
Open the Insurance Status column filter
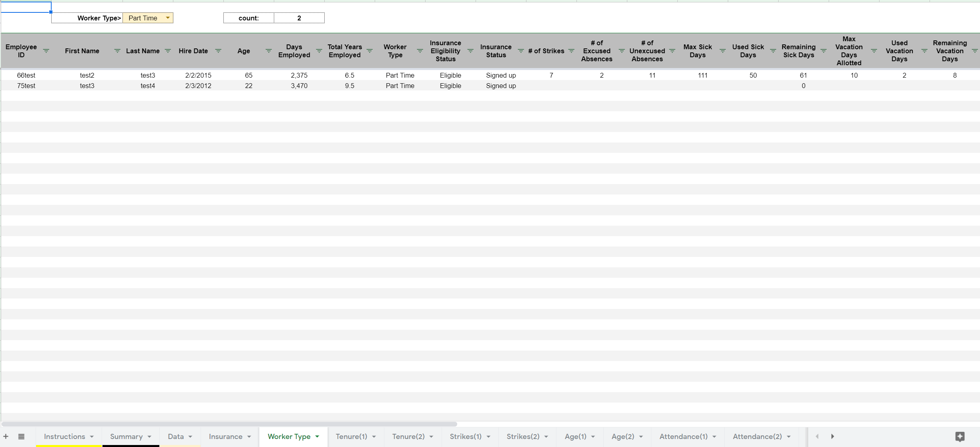pyautogui.click(x=521, y=51)
